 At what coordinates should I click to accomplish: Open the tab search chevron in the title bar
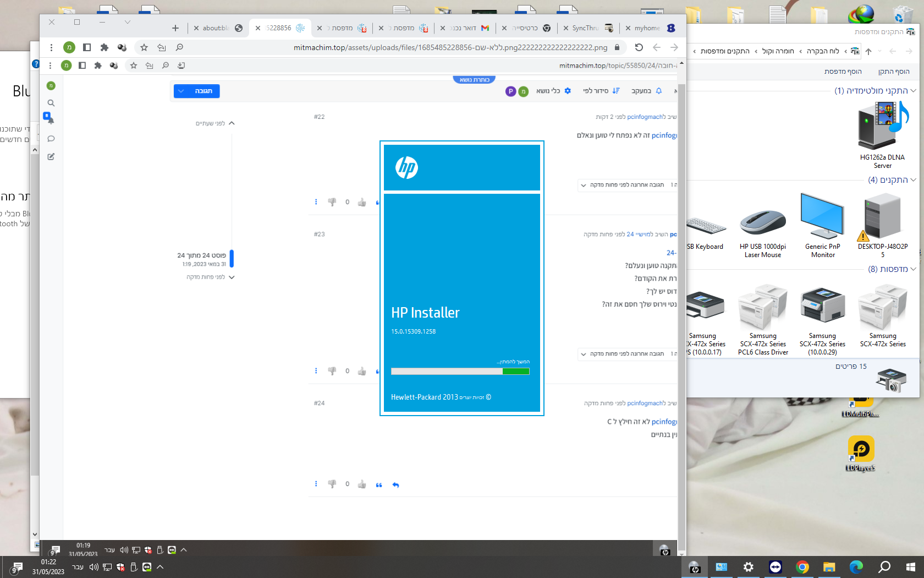click(128, 22)
